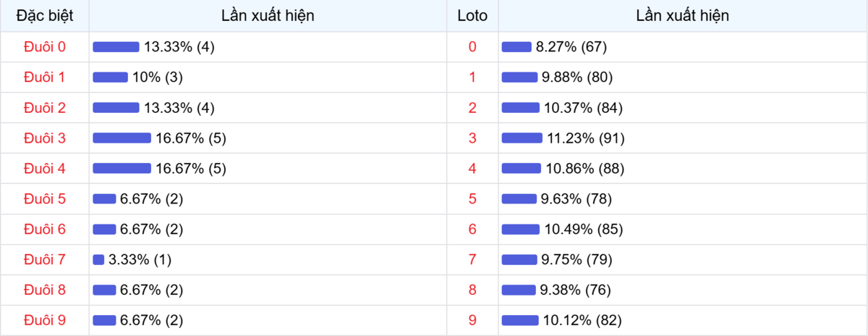868x336 pixels.
Task: Select Loto number 9 in red
Action: tap(472, 320)
